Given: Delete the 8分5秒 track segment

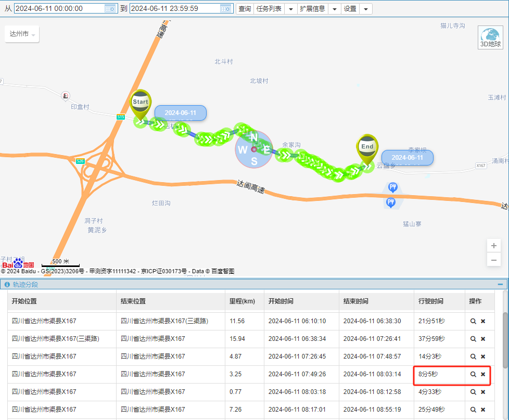Looking at the screenshot, I should click(x=483, y=374).
